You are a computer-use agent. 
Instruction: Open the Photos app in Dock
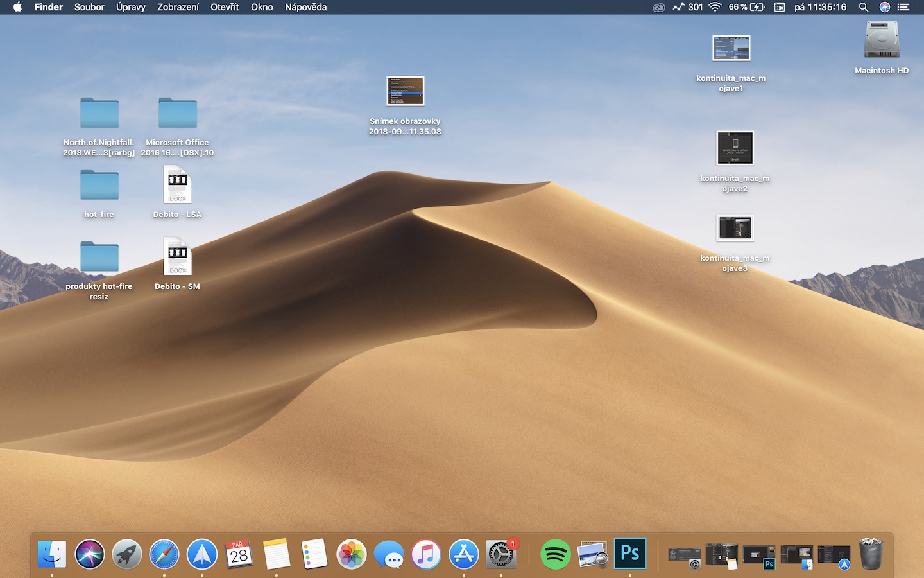click(x=352, y=554)
